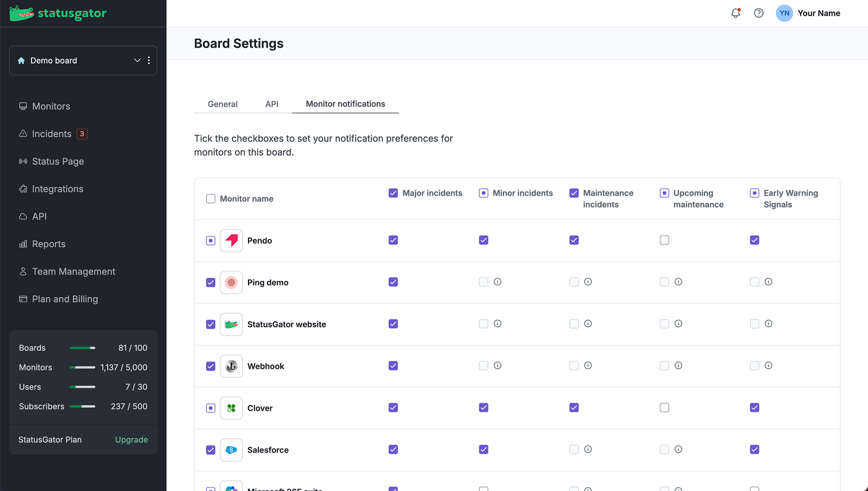Open Monitors in the sidebar

point(51,106)
